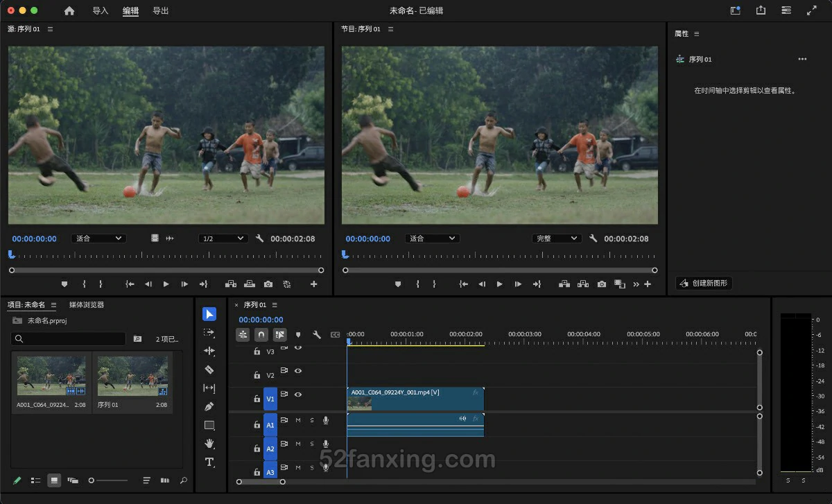Click Project panel automate-to-sequence bars icon

[165, 480]
